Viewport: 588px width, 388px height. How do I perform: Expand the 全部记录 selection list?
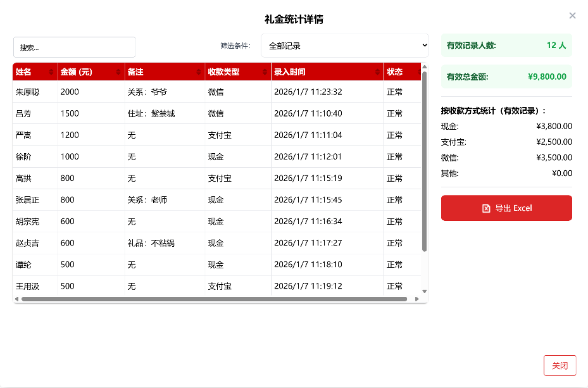345,45
